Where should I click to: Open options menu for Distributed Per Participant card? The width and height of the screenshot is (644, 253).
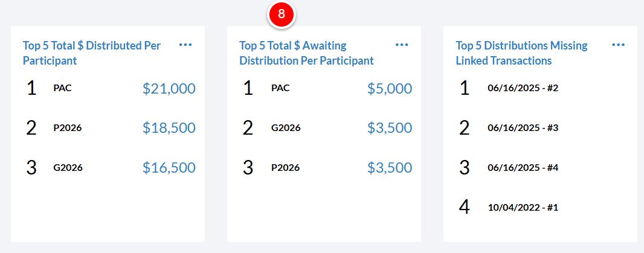tap(185, 45)
